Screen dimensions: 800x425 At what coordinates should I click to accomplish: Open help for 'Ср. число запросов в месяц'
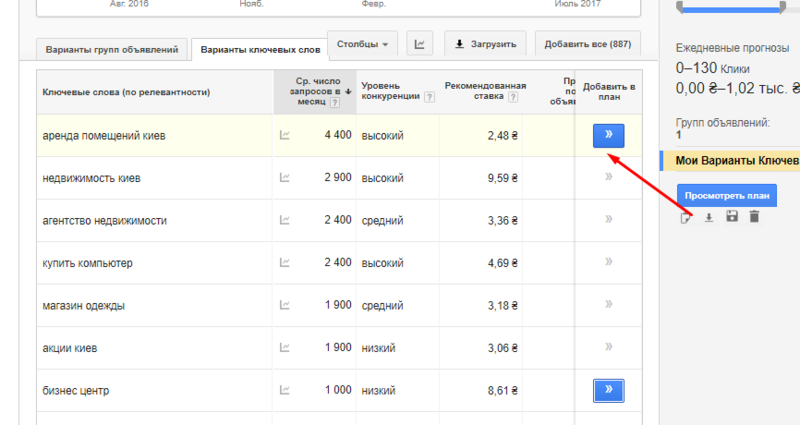(335, 103)
